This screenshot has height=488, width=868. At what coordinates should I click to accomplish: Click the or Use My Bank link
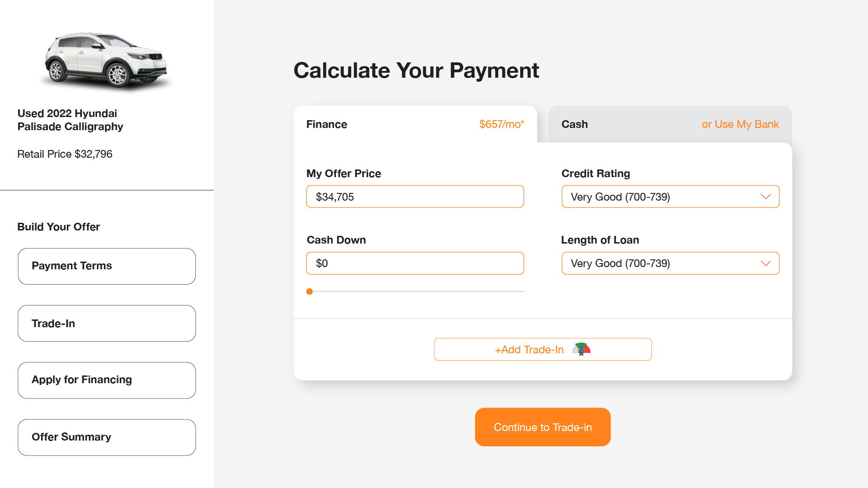coord(740,124)
